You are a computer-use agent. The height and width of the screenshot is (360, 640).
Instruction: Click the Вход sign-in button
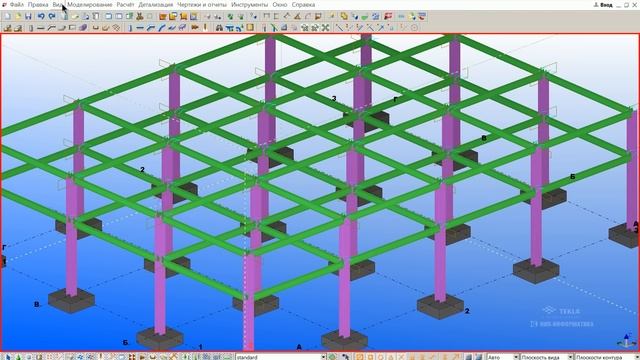[603, 5]
